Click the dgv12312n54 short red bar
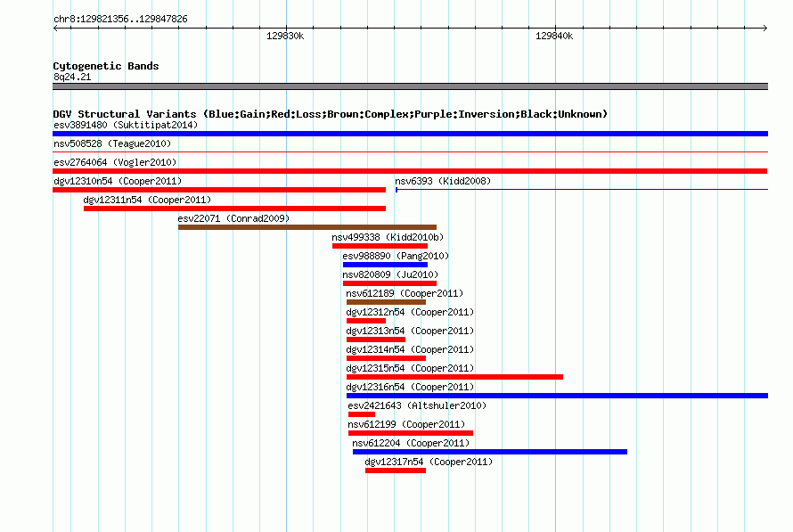 point(366,321)
